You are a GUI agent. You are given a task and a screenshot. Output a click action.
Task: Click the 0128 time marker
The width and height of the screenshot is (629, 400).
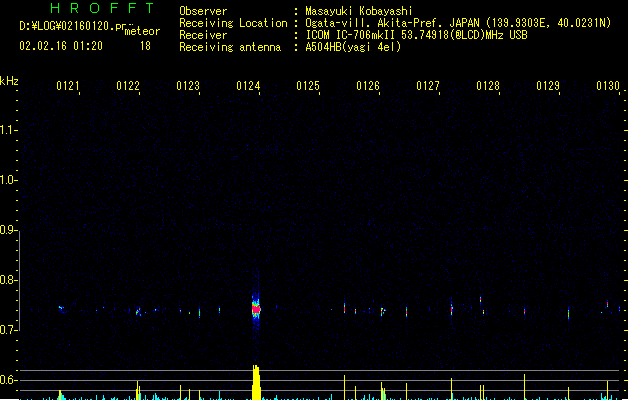click(488, 86)
